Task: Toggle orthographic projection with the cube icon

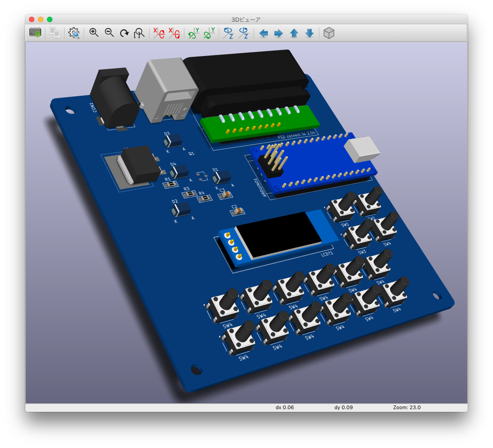Action: click(x=329, y=33)
